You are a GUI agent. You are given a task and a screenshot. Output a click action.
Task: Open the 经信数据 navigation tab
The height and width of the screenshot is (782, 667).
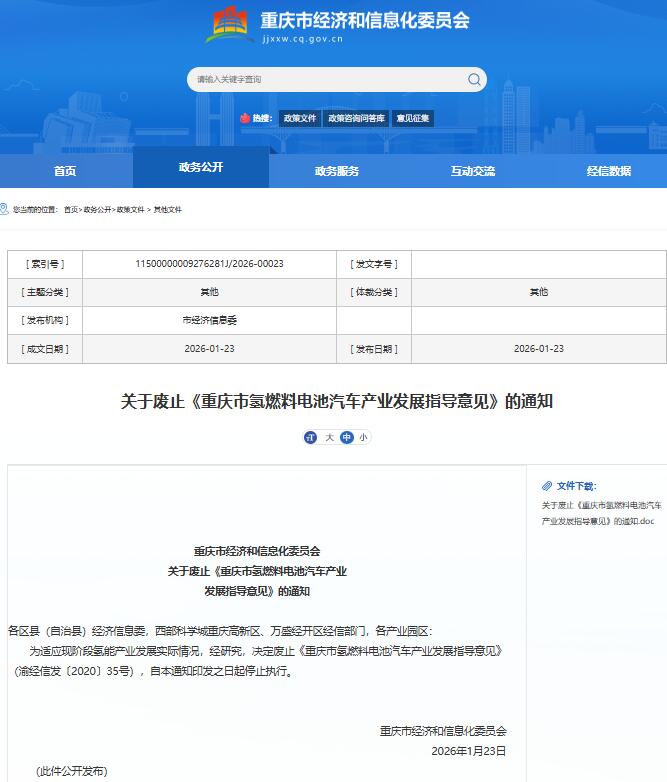coord(608,171)
